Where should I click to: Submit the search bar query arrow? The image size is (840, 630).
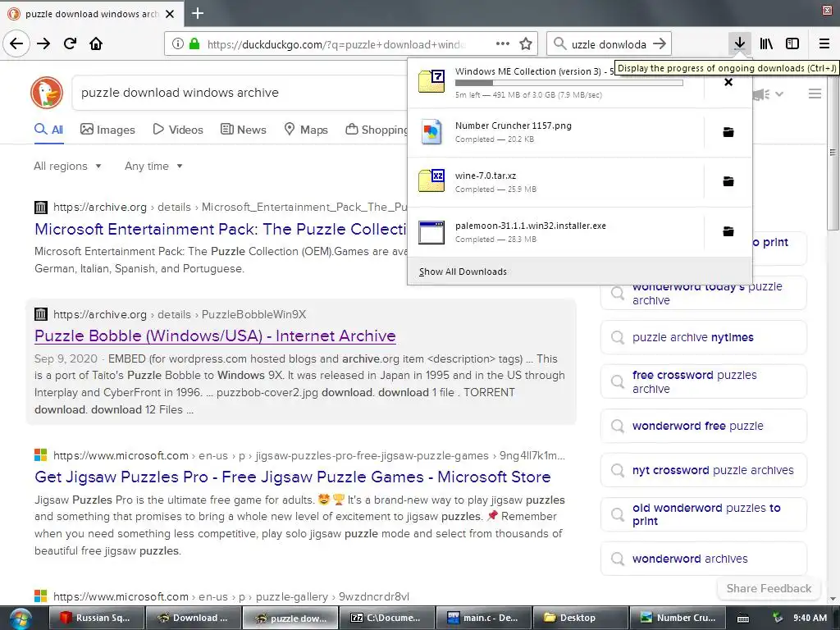pyautogui.click(x=660, y=44)
